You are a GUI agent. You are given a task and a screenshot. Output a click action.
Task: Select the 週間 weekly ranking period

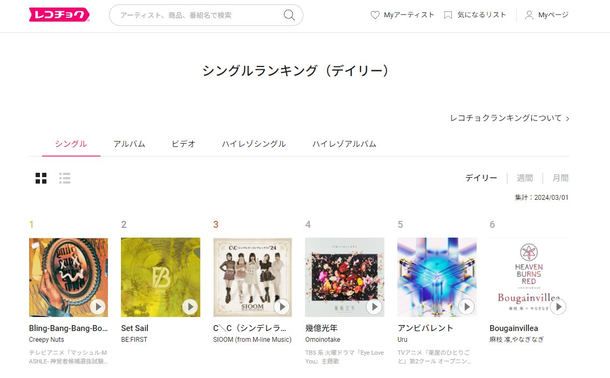pyautogui.click(x=524, y=178)
